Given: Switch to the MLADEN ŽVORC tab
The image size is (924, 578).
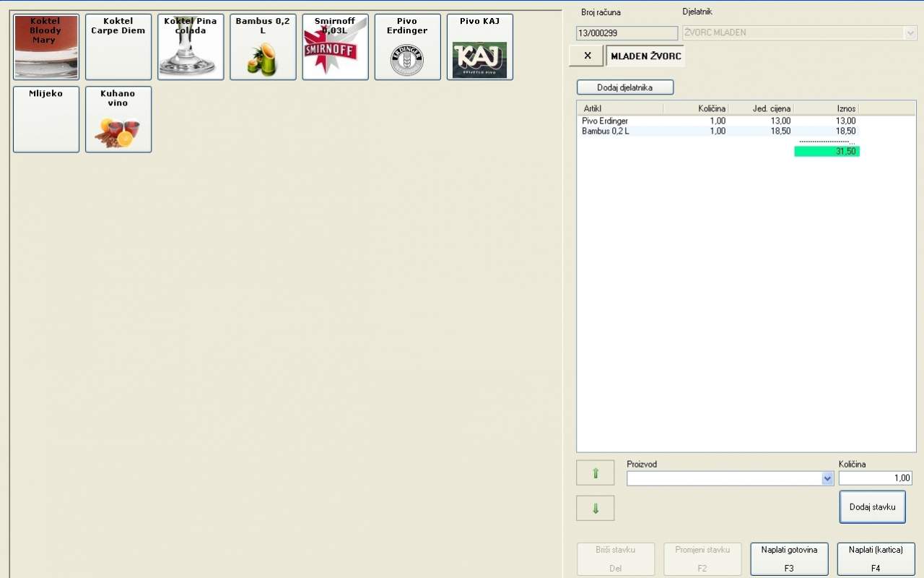Looking at the screenshot, I should pyautogui.click(x=645, y=56).
